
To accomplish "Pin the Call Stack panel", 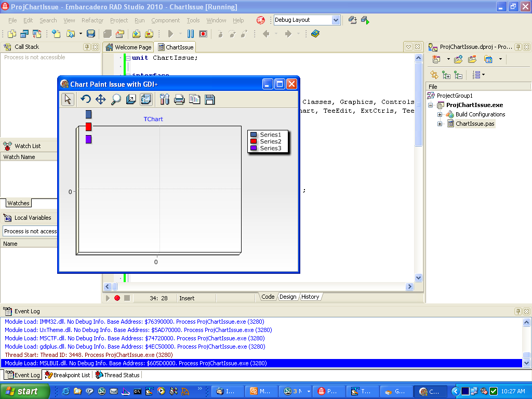I will point(87,47).
